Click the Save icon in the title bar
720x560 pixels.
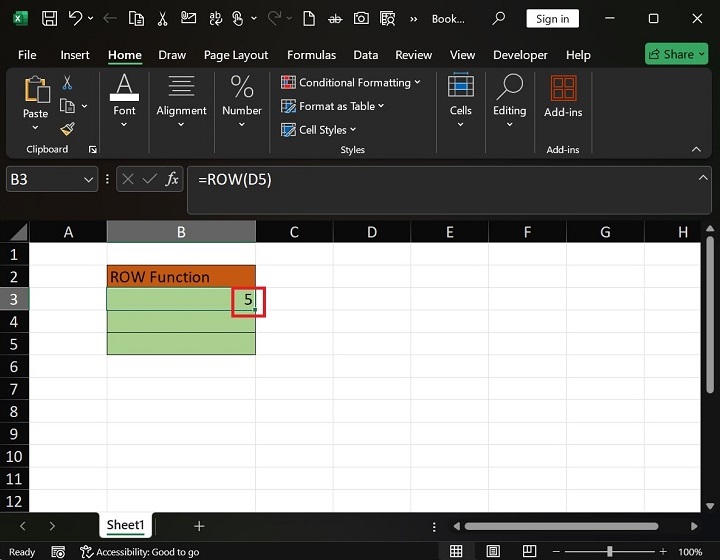point(46,19)
